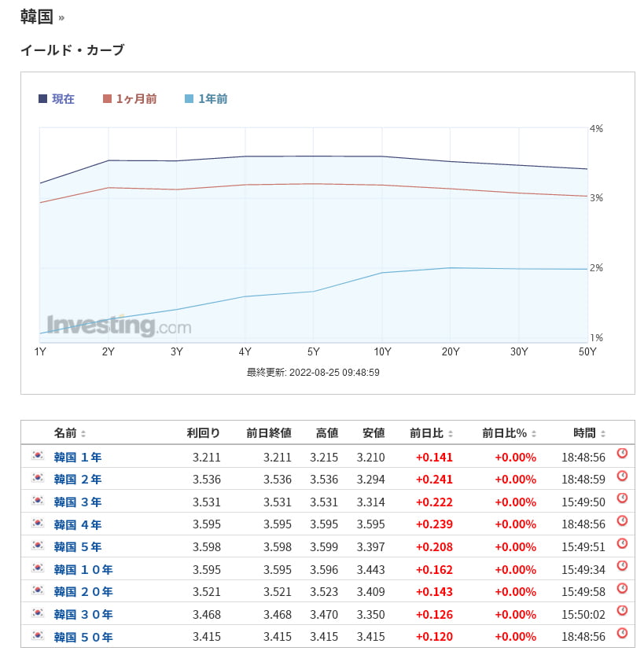Click the clock icon in 韓国 50年 row
This screenshot has height=662, width=644.
622,633
